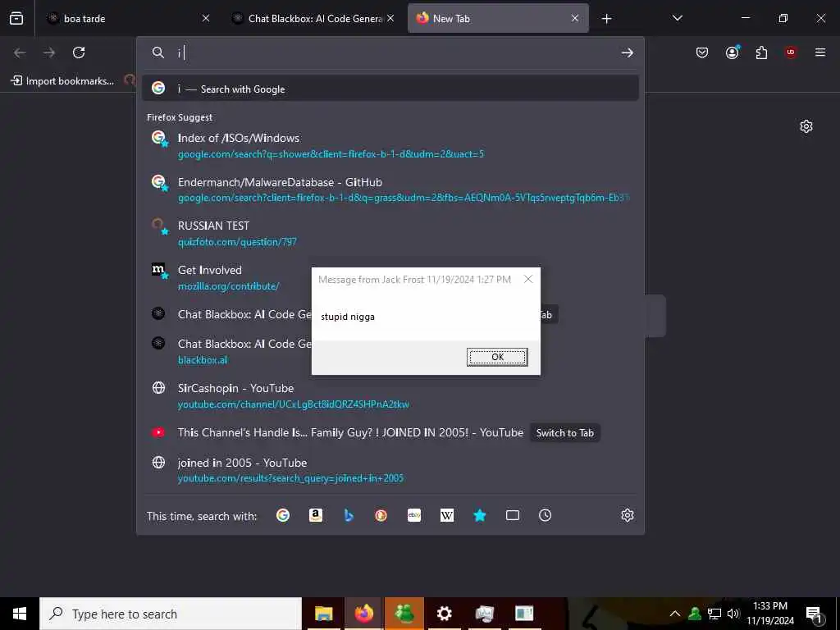Save page to Pocket
The height and width of the screenshot is (630, 840).
tap(702, 52)
